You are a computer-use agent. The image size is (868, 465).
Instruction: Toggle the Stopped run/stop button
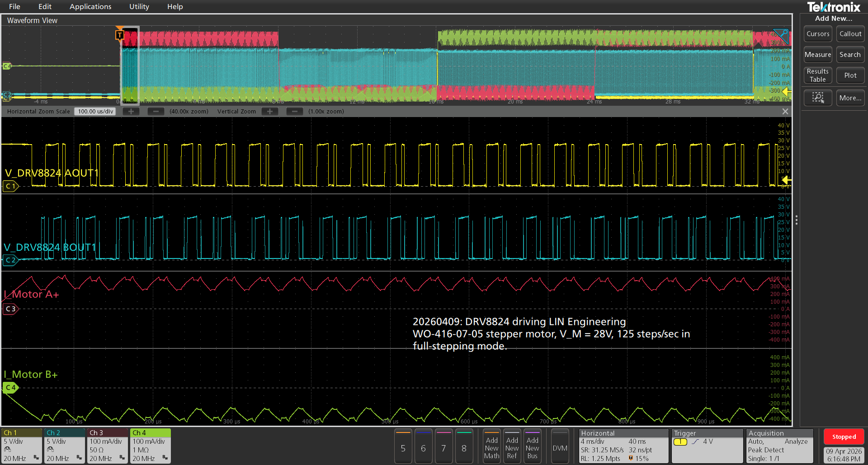pos(844,437)
